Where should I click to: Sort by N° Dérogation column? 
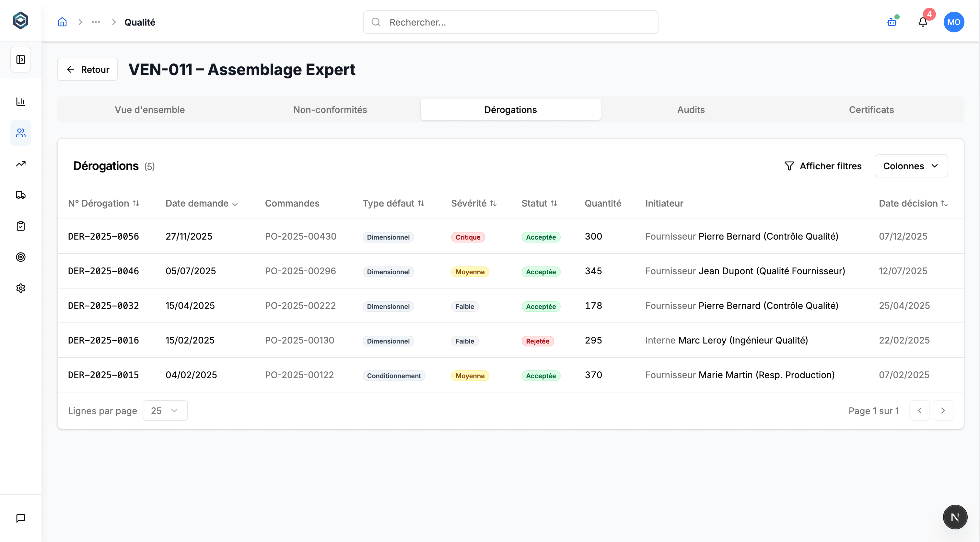point(103,203)
